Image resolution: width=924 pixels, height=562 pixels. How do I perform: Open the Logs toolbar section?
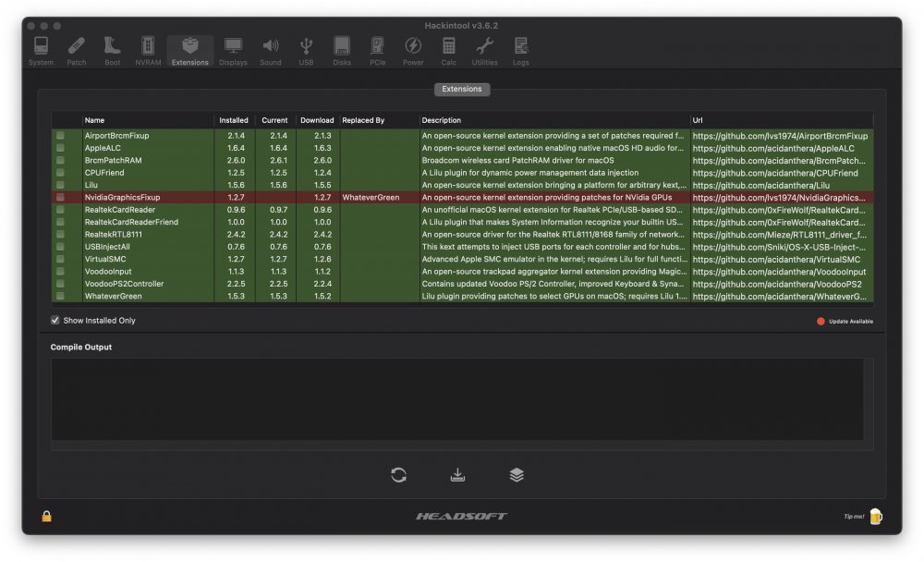[520, 51]
